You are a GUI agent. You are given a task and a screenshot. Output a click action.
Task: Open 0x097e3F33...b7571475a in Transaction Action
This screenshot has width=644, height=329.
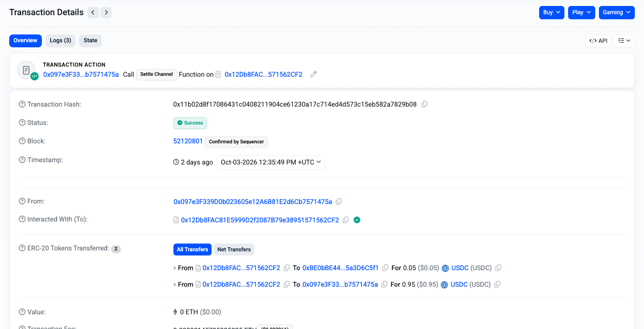click(x=81, y=74)
